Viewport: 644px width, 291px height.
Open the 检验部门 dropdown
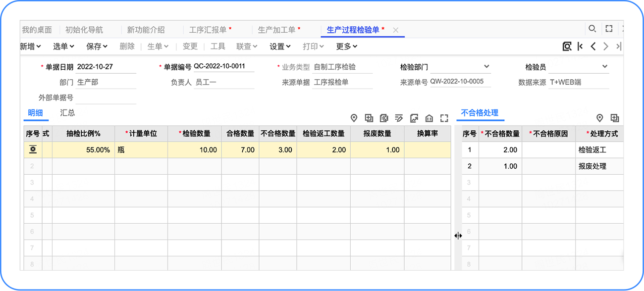click(x=486, y=67)
